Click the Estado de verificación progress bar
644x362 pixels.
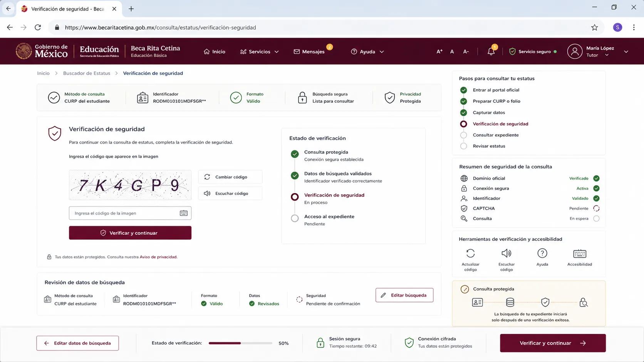pyautogui.click(x=240, y=343)
